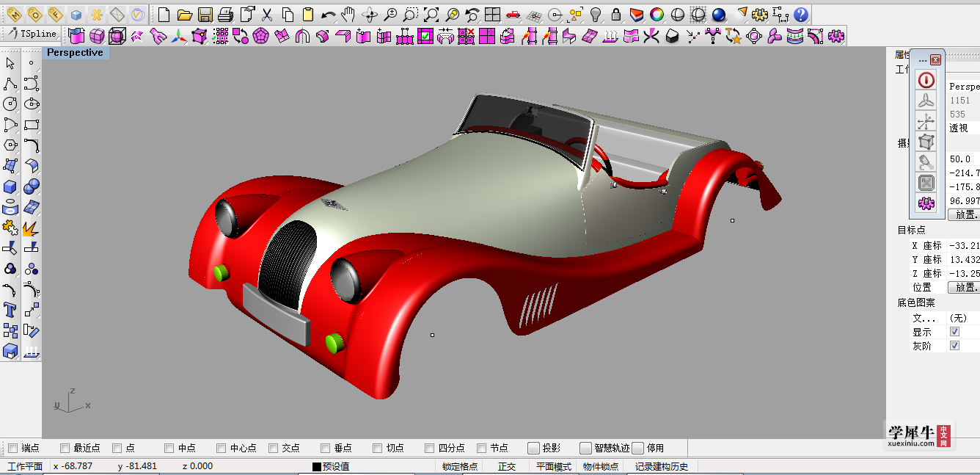Click the red power icon in floating toolbar

pyautogui.click(x=926, y=80)
